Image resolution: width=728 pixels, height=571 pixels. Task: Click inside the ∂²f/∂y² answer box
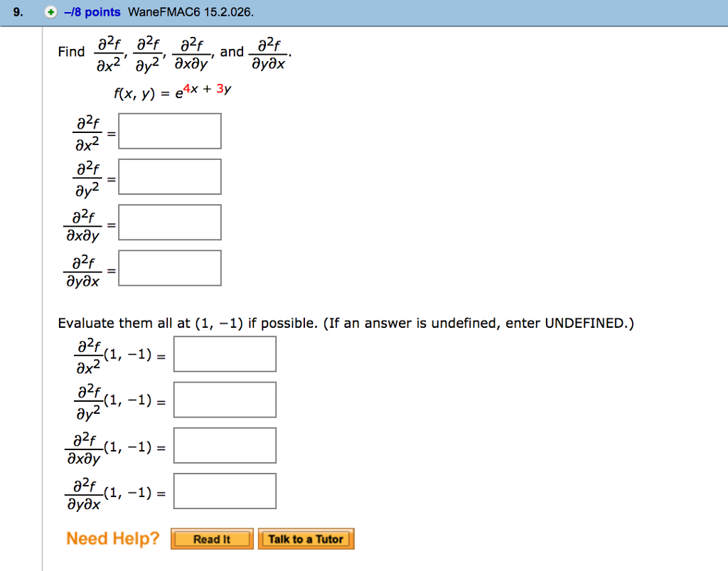click(169, 176)
